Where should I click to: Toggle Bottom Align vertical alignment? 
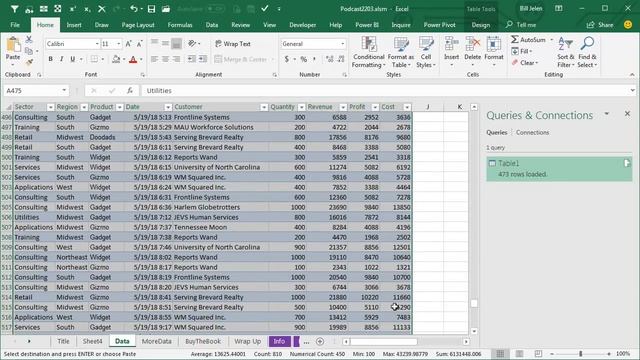tap(176, 43)
